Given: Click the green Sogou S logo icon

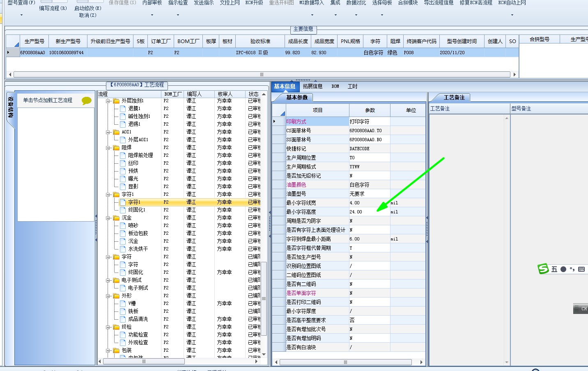Looking at the screenshot, I should point(543,269).
